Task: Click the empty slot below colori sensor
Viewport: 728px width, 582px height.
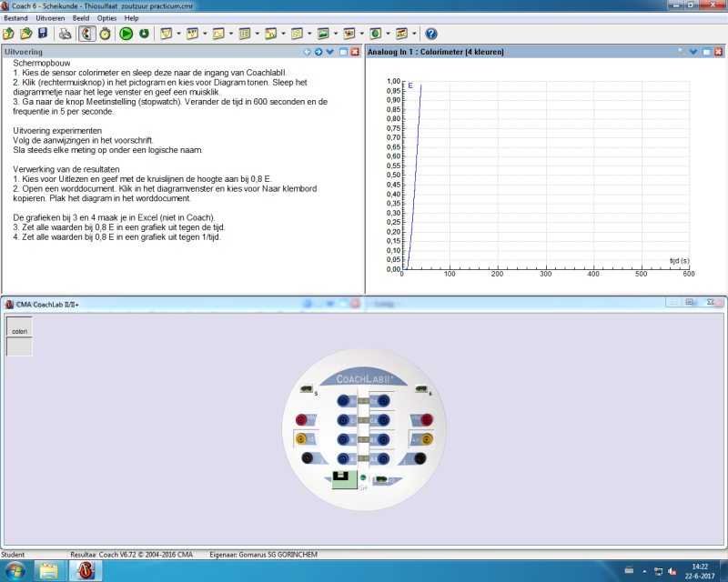Action: pyautogui.click(x=19, y=346)
